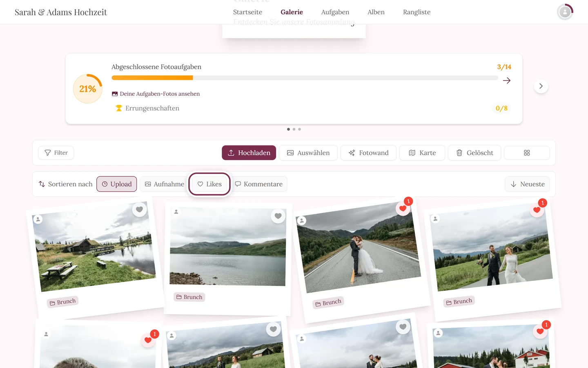Click the 3/14 tasks counter
This screenshot has height=368, width=588.
(x=504, y=67)
